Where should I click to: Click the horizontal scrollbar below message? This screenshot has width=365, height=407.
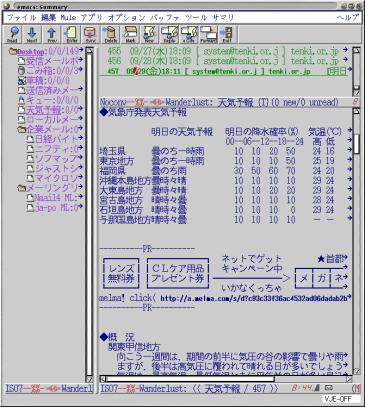click(190, 379)
